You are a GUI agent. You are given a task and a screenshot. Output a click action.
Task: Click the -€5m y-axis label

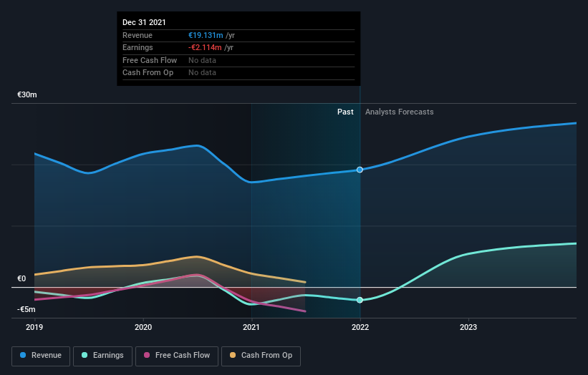(x=26, y=309)
